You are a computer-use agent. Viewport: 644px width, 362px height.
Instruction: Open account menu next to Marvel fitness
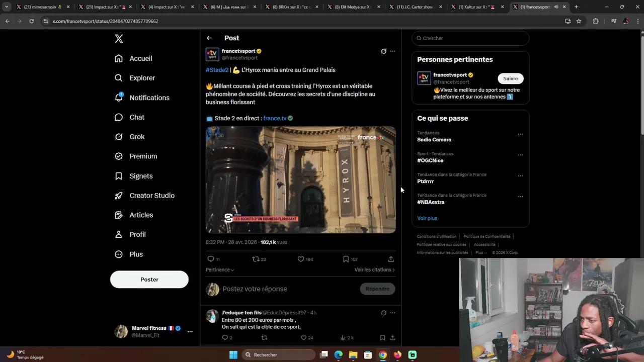tap(190, 332)
